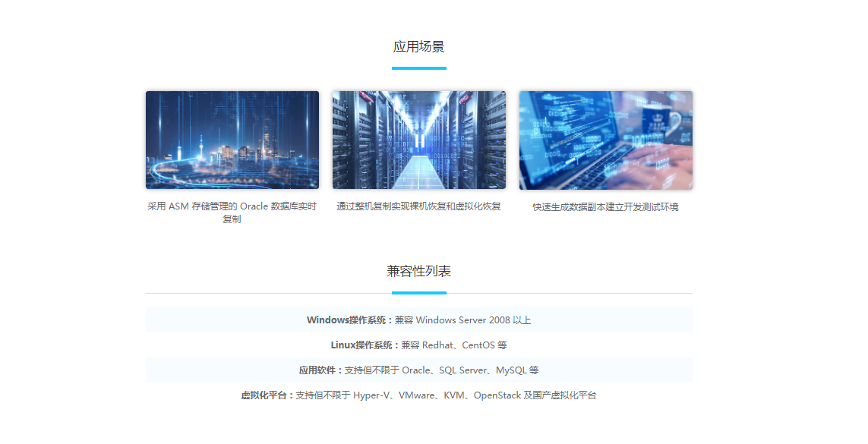
Task: Click the 快速生成数据副本 caption text
Action: coord(605,207)
